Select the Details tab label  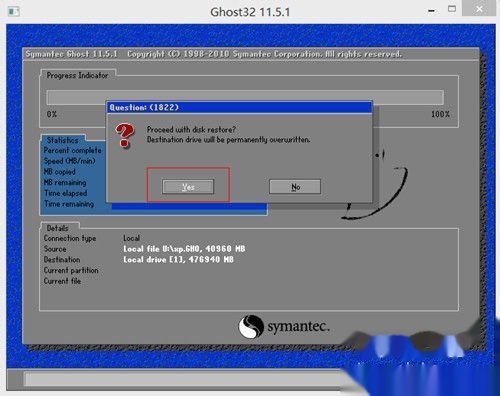[x=58, y=228]
